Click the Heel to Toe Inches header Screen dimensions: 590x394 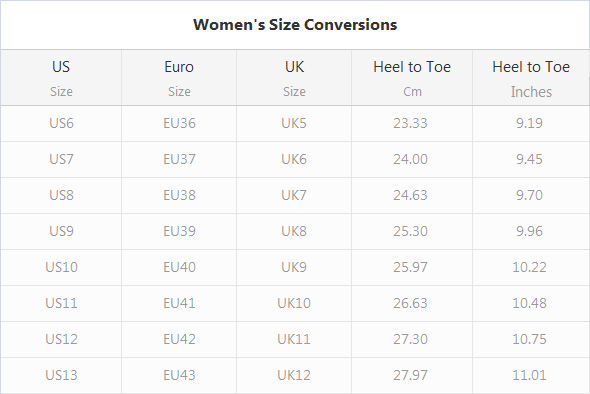point(531,78)
